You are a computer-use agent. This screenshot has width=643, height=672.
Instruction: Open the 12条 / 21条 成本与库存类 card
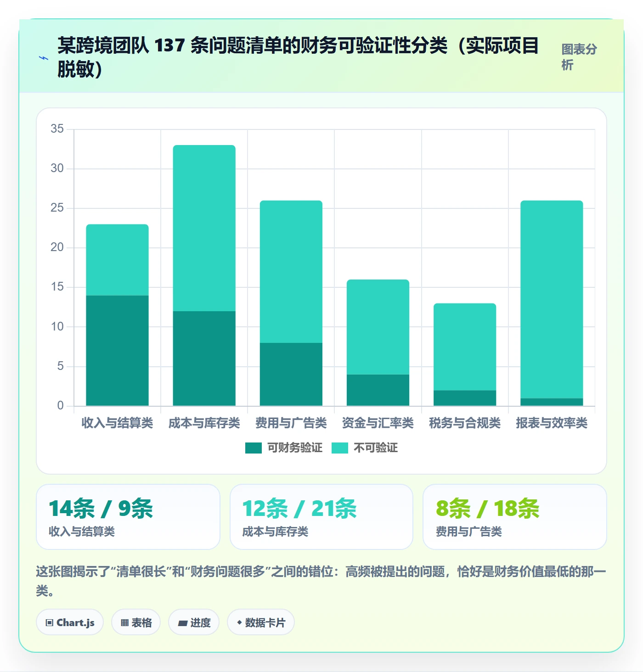[321, 517]
